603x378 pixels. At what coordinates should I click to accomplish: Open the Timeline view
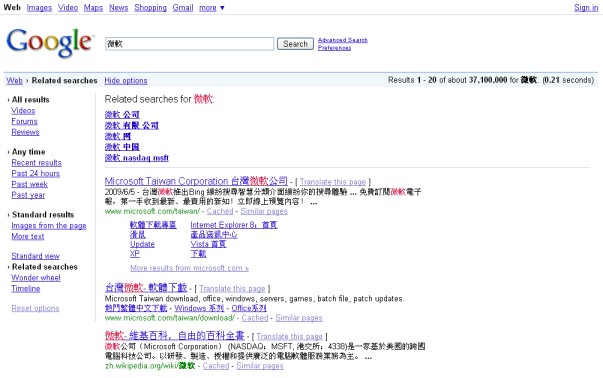pos(26,288)
